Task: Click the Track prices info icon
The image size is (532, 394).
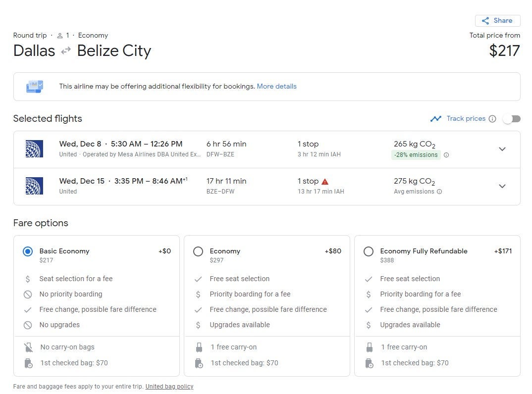Action: [x=492, y=119]
